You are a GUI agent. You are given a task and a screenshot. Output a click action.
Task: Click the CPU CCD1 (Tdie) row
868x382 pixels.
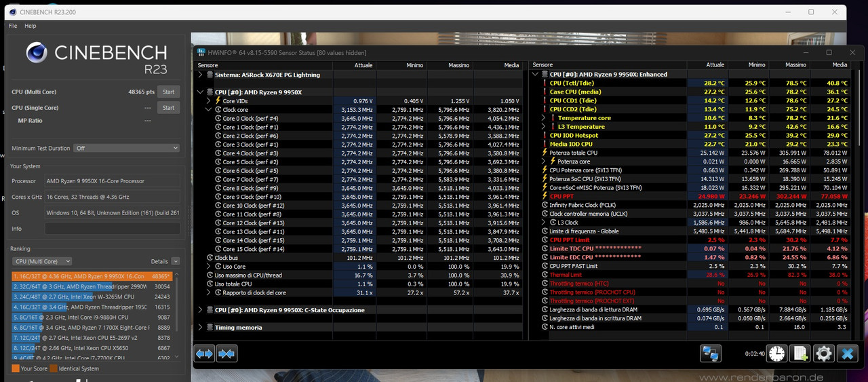pyautogui.click(x=690, y=100)
